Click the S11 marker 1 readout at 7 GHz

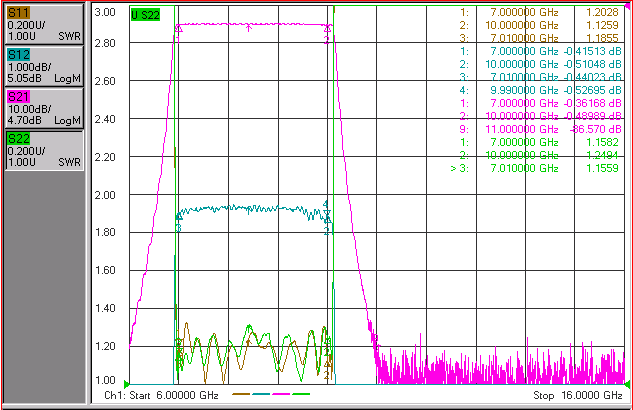pos(539,12)
